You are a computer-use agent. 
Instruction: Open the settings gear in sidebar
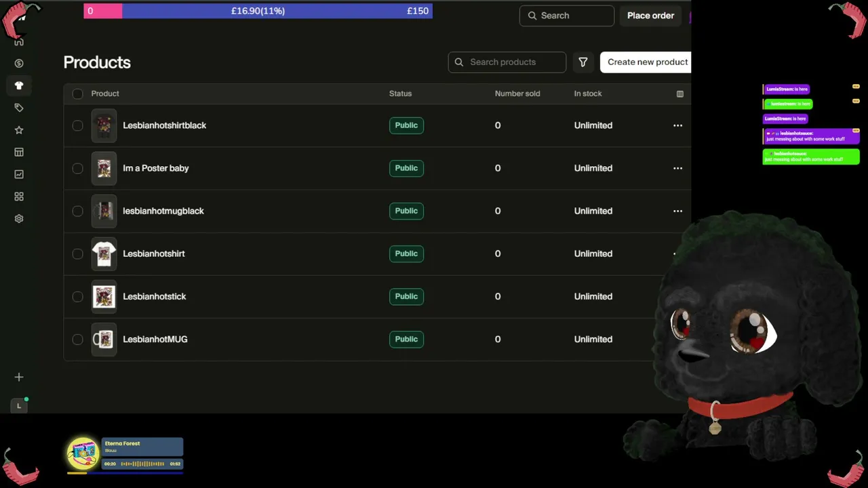point(19,219)
